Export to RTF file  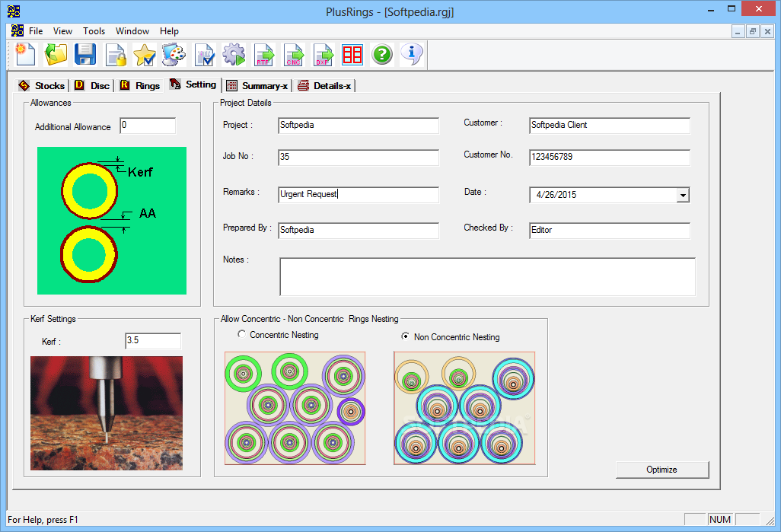[x=263, y=54]
